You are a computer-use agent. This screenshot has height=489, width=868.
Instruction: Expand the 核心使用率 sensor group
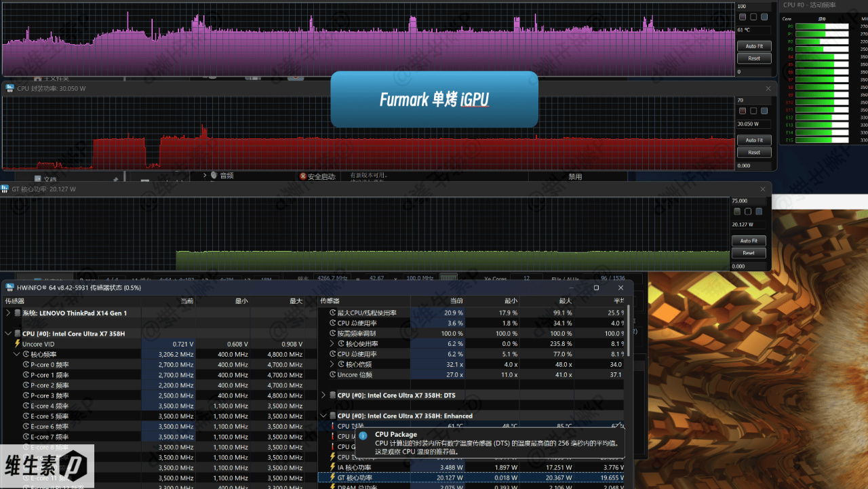tap(332, 344)
